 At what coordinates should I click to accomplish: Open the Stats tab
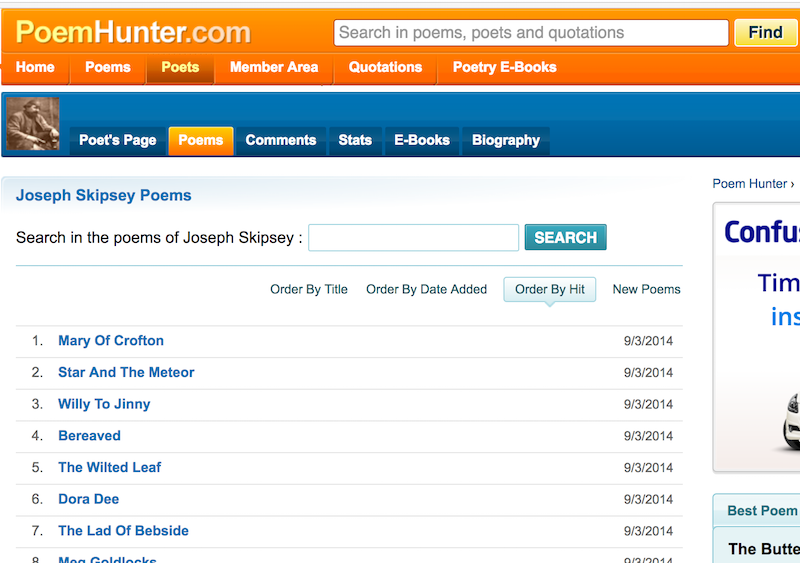354,140
